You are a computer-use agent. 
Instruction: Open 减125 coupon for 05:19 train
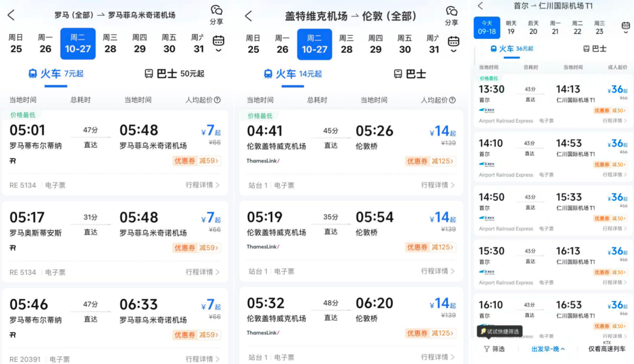coord(431,247)
